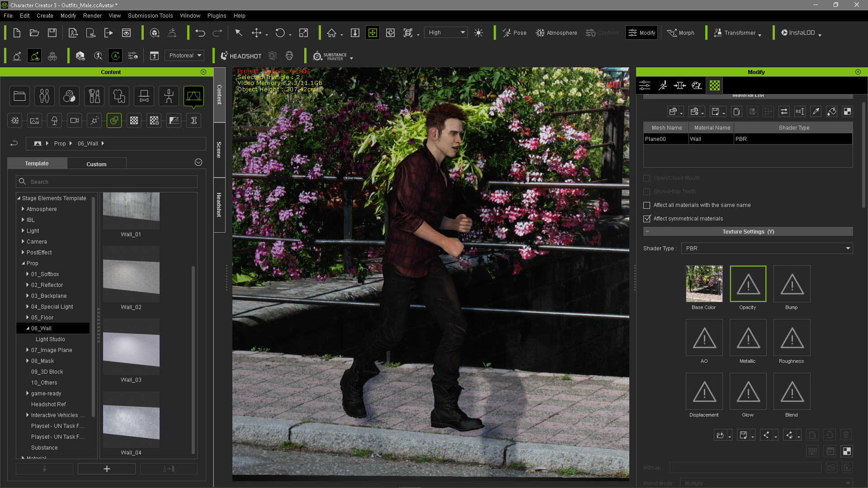The image size is (868, 488).
Task: Click the Open Project folder icon
Action: coord(34,33)
